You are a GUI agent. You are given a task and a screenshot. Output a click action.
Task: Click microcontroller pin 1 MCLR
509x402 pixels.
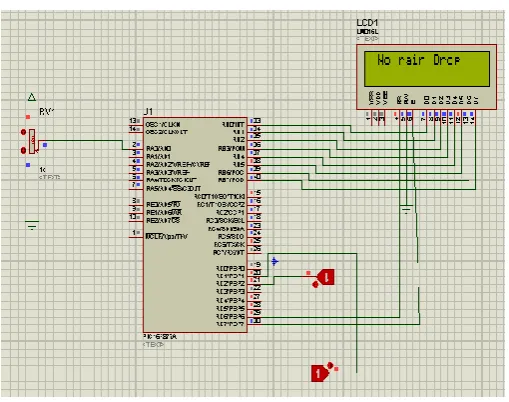click(x=136, y=237)
